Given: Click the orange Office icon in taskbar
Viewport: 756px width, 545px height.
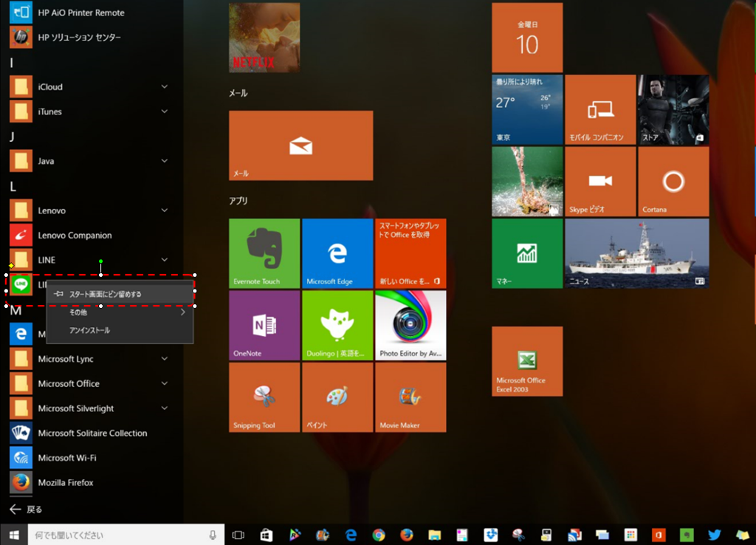Looking at the screenshot, I should [x=659, y=535].
